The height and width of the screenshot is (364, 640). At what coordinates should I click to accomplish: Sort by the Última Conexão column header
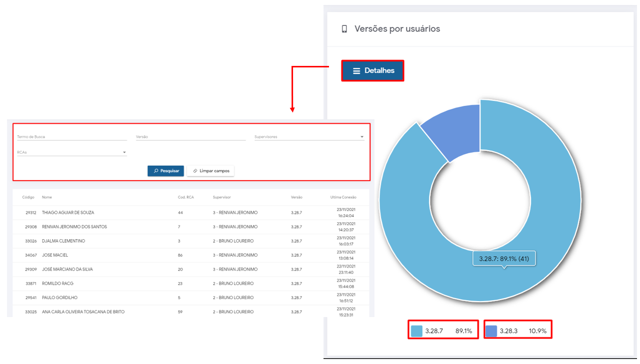(342, 197)
